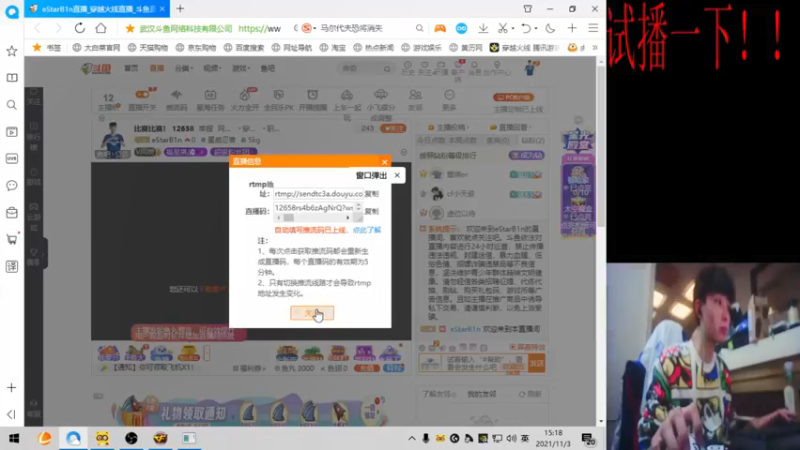Show more bookmarks with the double chevron
This screenshot has width=800, height=450.
click(x=595, y=47)
